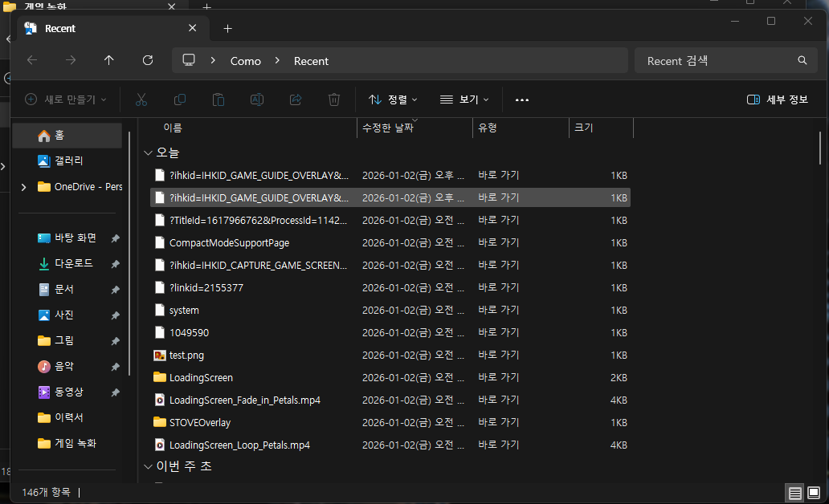This screenshot has height=504, width=829.
Task: Open the 보기 view dropdown
Action: click(464, 100)
